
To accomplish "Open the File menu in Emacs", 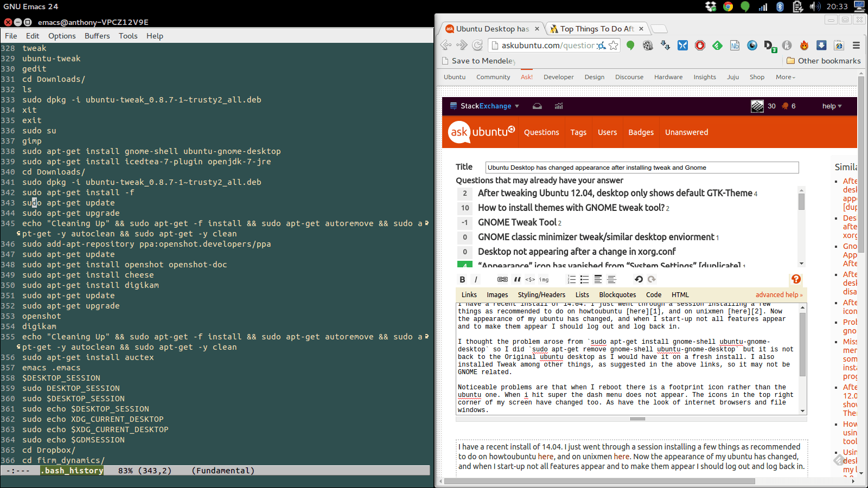I will [11, 36].
